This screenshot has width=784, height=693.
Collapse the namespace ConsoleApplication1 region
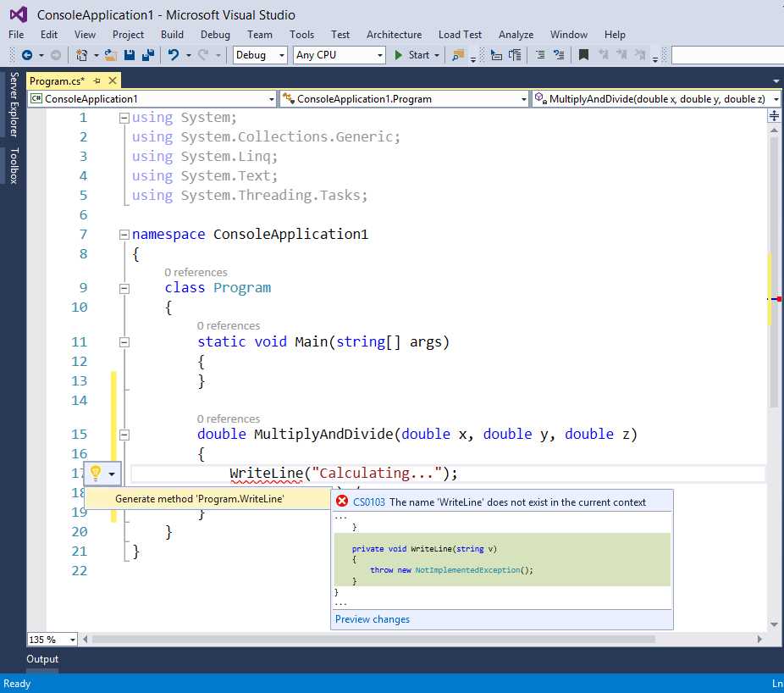124,234
